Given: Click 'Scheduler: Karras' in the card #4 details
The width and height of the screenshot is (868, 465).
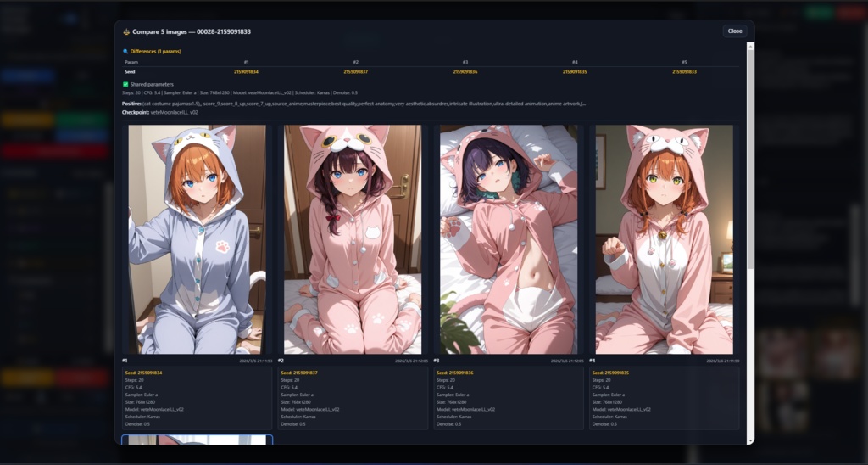Looking at the screenshot, I should coord(609,417).
